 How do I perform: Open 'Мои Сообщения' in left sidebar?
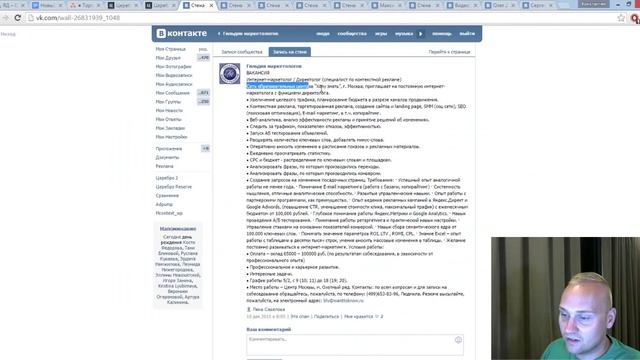click(173, 93)
